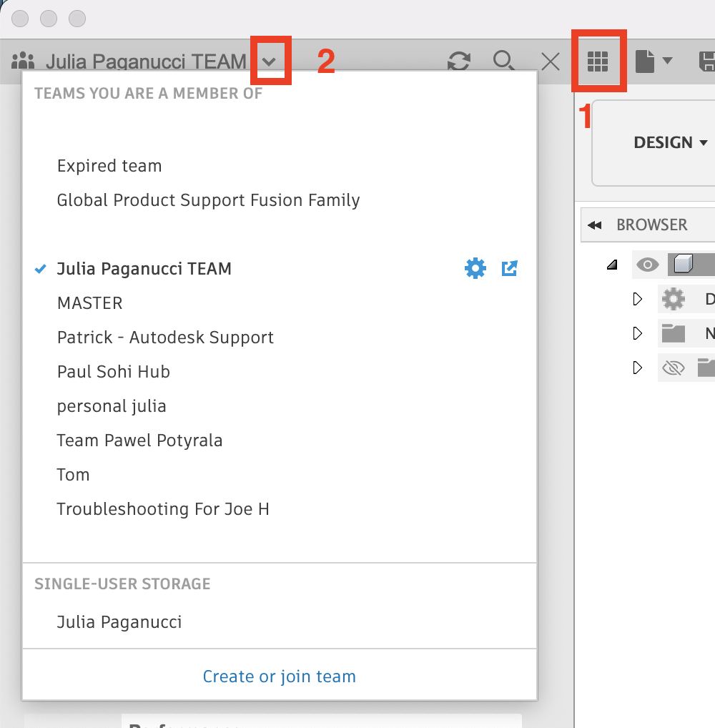This screenshot has height=728, width=715.
Task: Click the root component cube icon
Action: tap(683, 264)
